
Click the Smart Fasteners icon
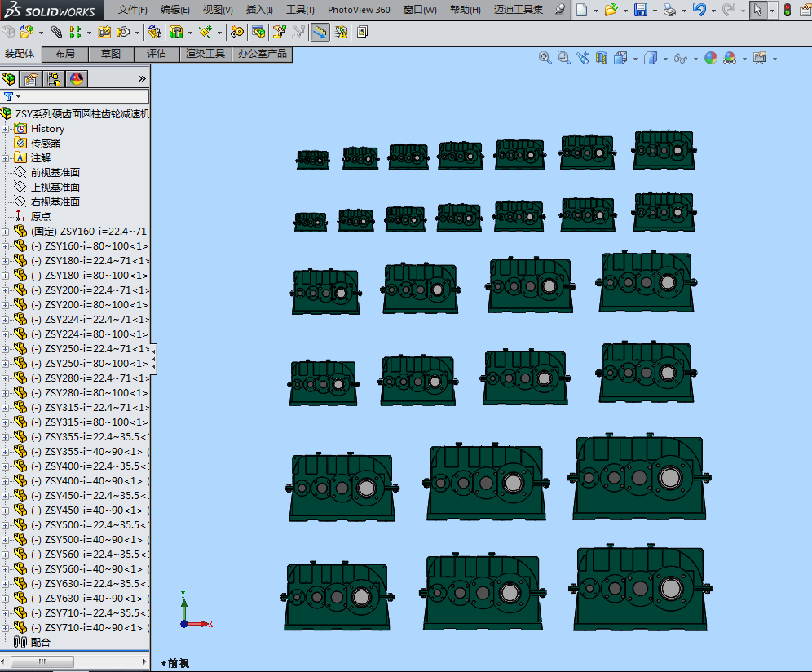point(104,32)
